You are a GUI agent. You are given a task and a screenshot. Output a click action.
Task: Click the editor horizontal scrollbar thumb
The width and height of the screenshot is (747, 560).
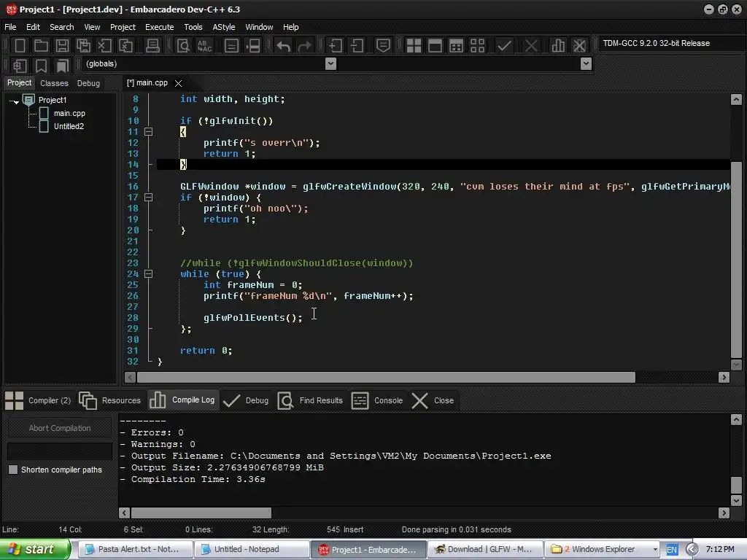click(386, 378)
